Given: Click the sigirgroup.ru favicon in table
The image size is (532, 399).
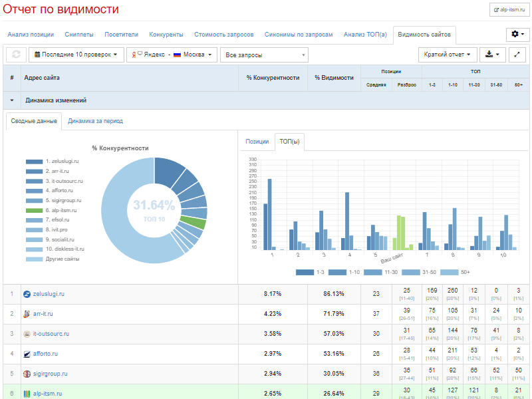Looking at the screenshot, I should pyautogui.click(x=27, y=374).
